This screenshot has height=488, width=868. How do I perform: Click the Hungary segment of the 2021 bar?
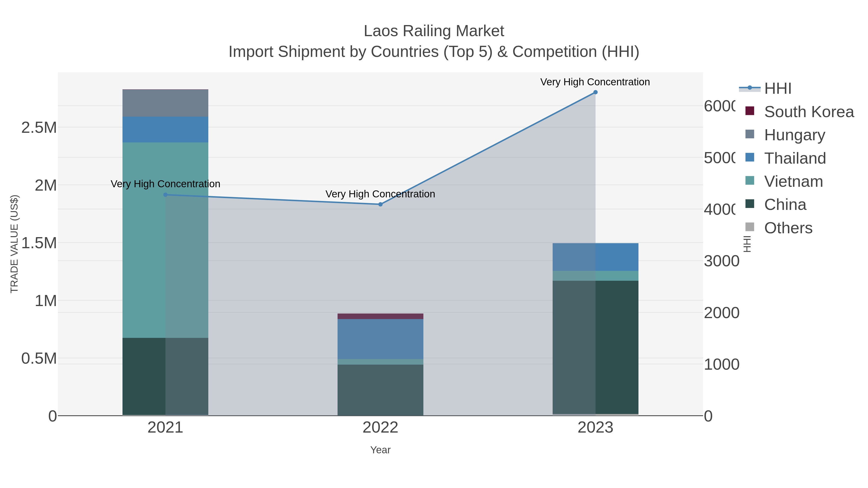coord(165,103)
